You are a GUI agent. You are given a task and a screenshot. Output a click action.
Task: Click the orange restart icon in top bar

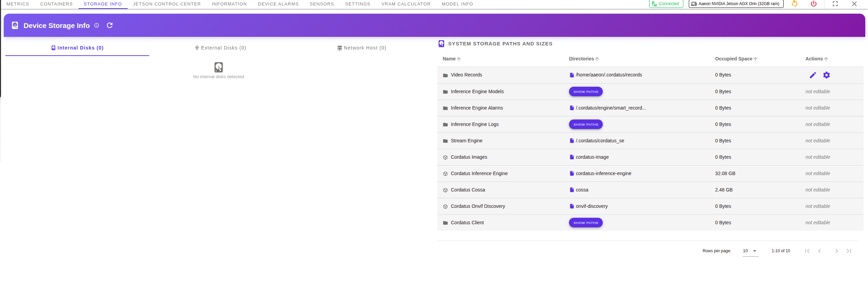coord(795,4)
